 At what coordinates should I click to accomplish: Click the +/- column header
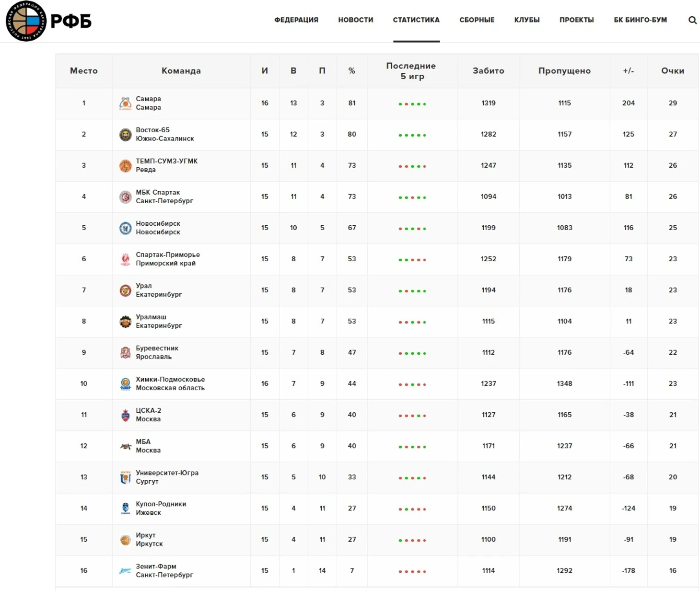pyautogui.click(x=629, y=71)
